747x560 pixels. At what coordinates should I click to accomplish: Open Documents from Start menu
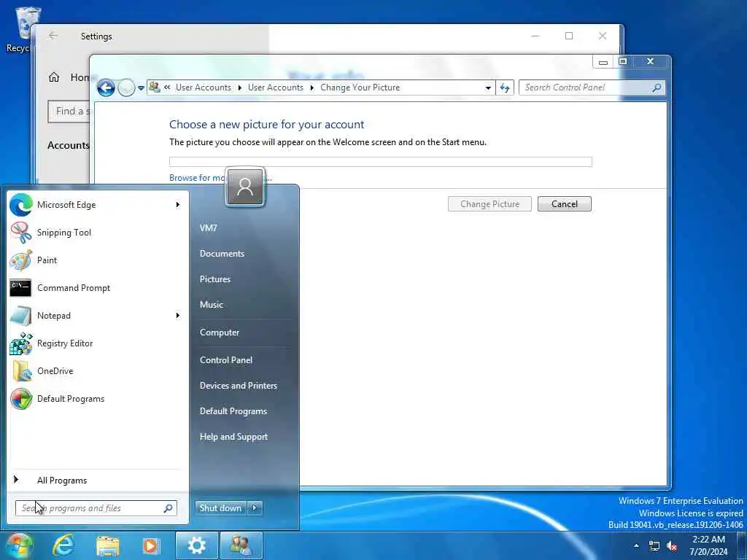tap(222, 254)
